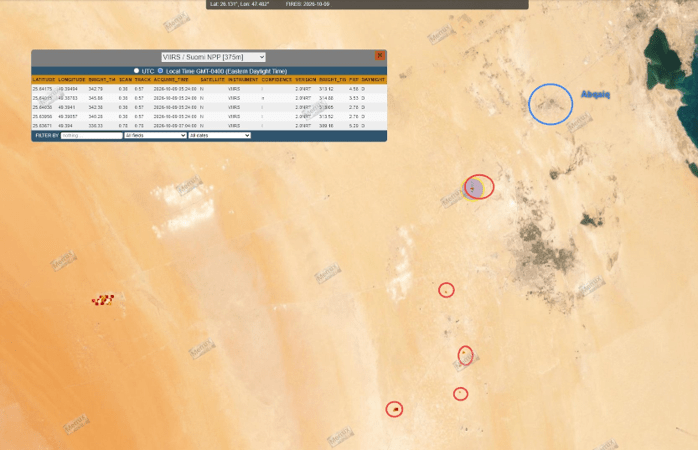Click the filter text input field
This screenshot has width=698, height=450.
coord(91,135)
